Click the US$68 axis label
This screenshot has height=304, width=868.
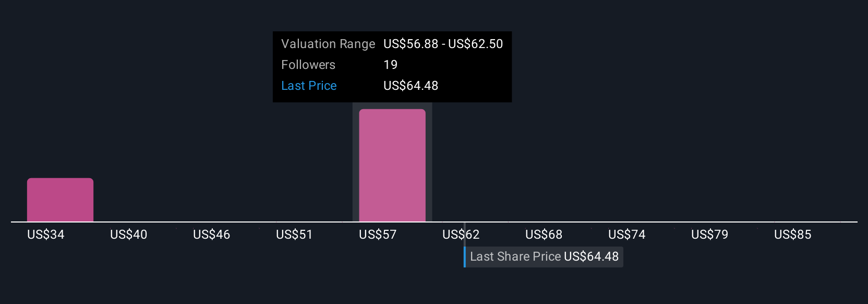tap(544, 235)
